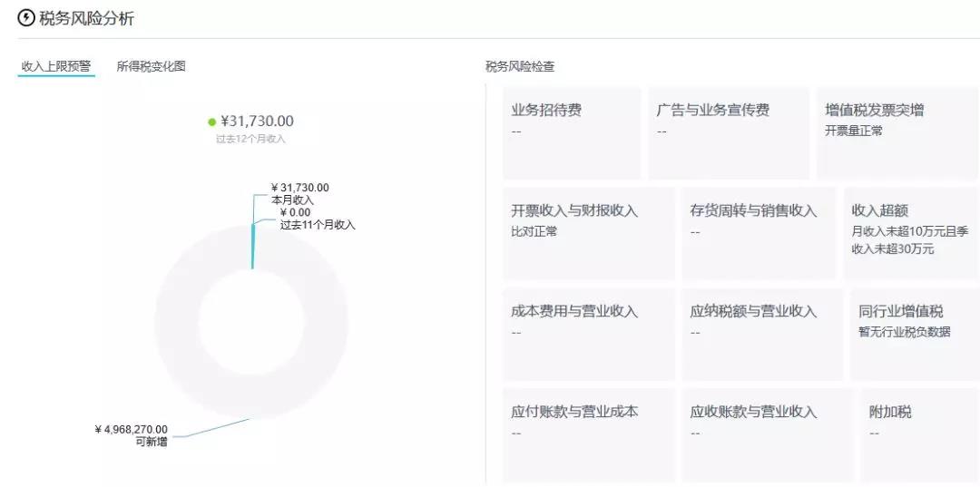
Task: Select the 存货周转与销售收入 card
Action: coord(759,233)
